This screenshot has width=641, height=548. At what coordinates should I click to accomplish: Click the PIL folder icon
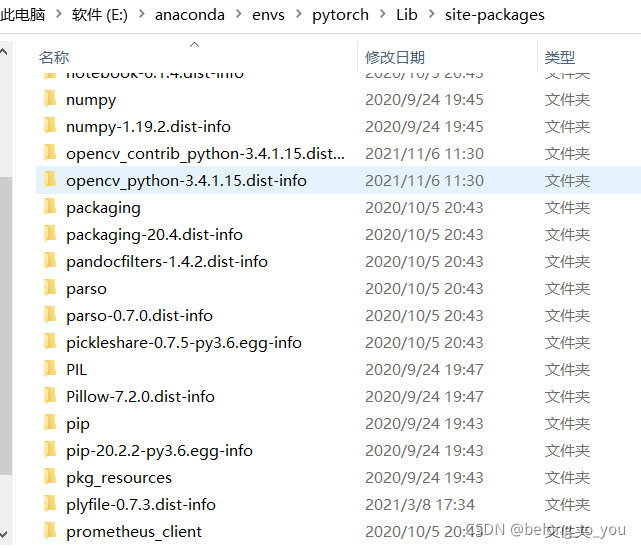[x=50, y=369]
